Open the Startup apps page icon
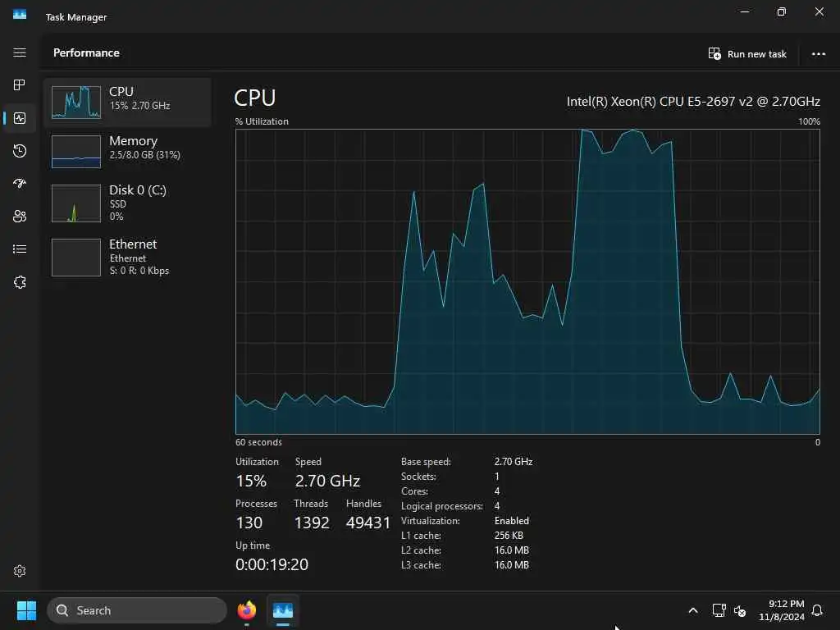This screenshot has width=840, height=630. 20,184
